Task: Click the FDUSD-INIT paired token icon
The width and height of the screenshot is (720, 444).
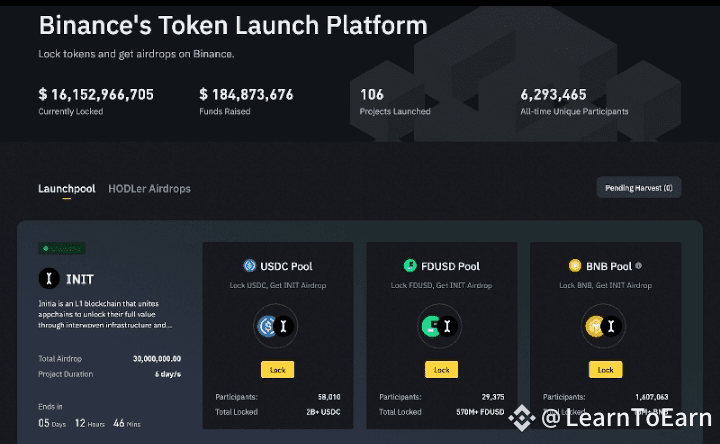Action: point(439,326)
